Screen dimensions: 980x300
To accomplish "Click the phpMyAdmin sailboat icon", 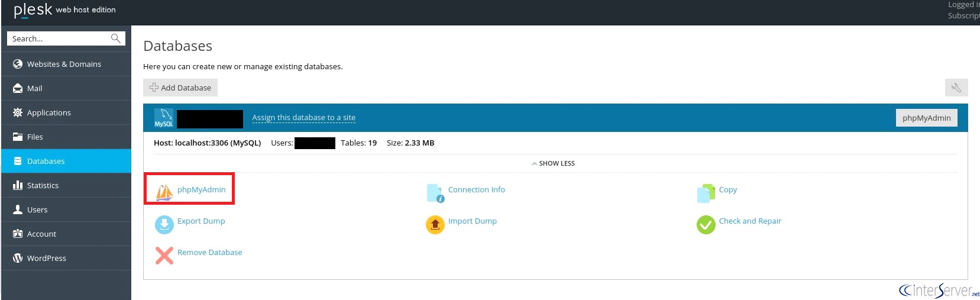I will point(164,192).
